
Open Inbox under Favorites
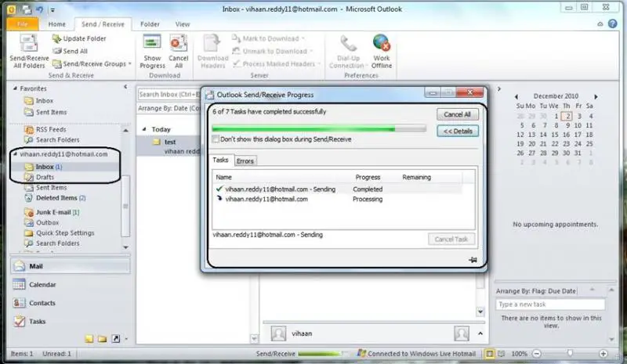pos(38,101)
